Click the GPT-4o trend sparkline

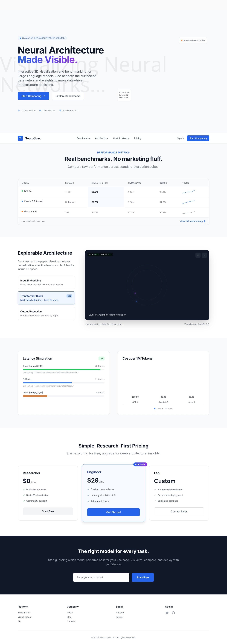coord(189,192)
